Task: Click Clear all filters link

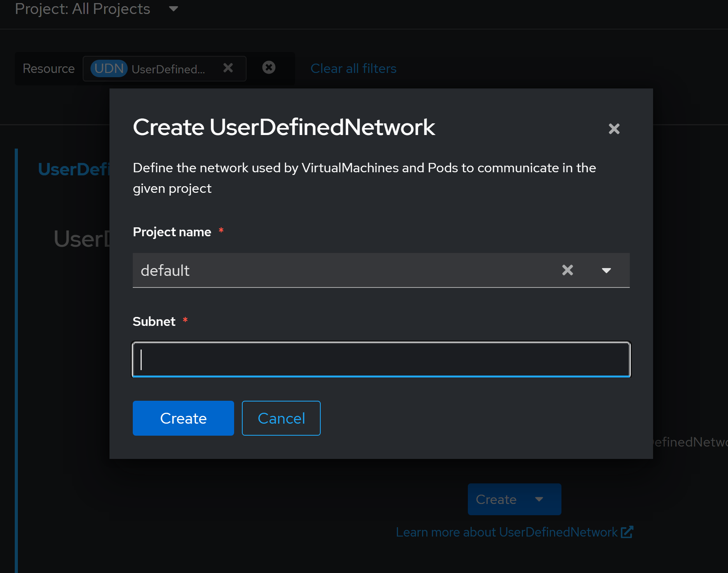Action: click(x=353, y=69)
